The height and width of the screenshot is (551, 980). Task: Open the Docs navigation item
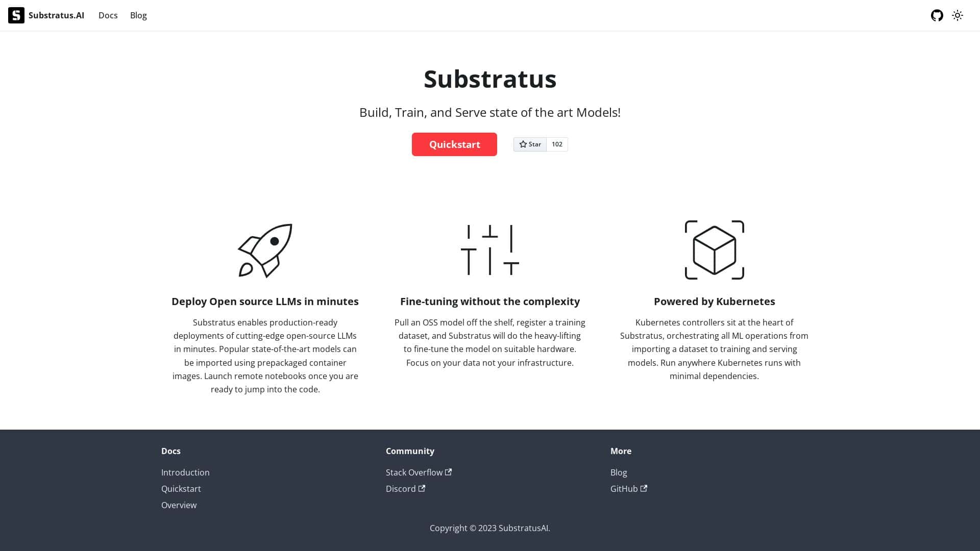[108, 15]
